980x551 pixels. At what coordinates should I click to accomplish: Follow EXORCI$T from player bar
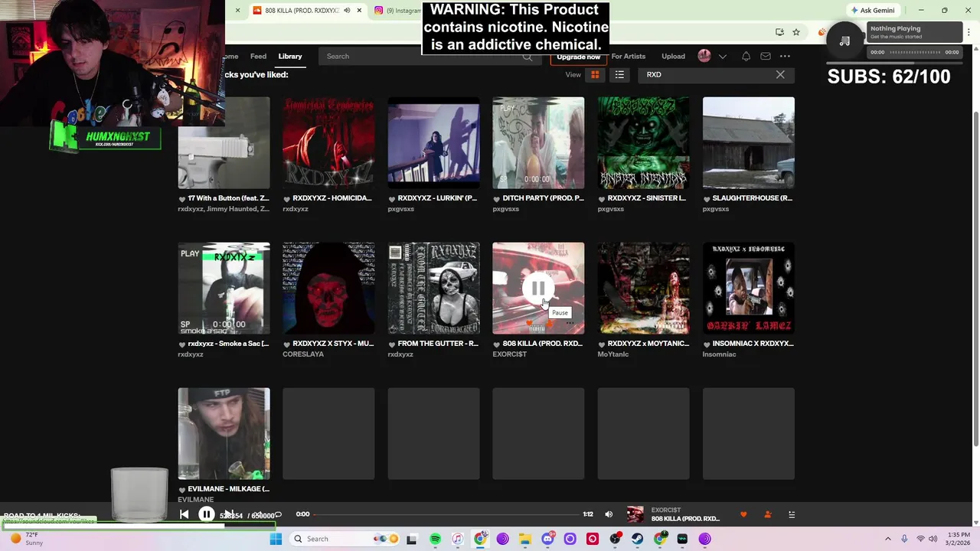[x=767, y=514]
